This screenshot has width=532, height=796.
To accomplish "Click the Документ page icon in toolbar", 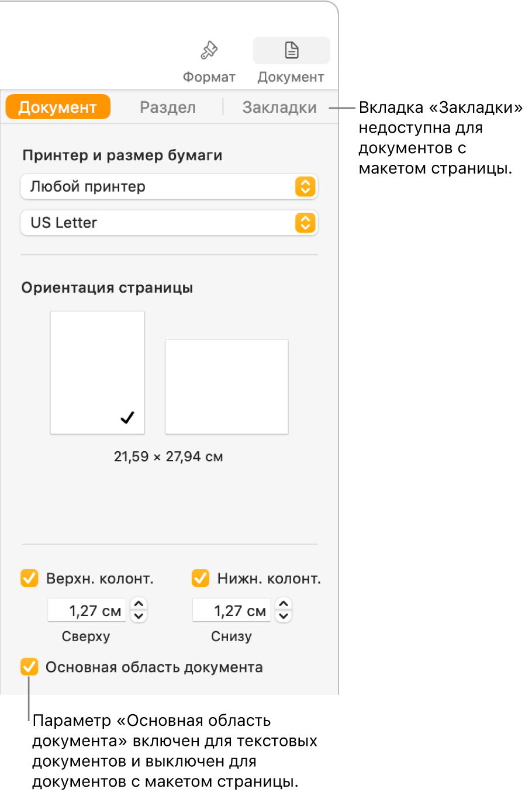I will coord(291,51).
